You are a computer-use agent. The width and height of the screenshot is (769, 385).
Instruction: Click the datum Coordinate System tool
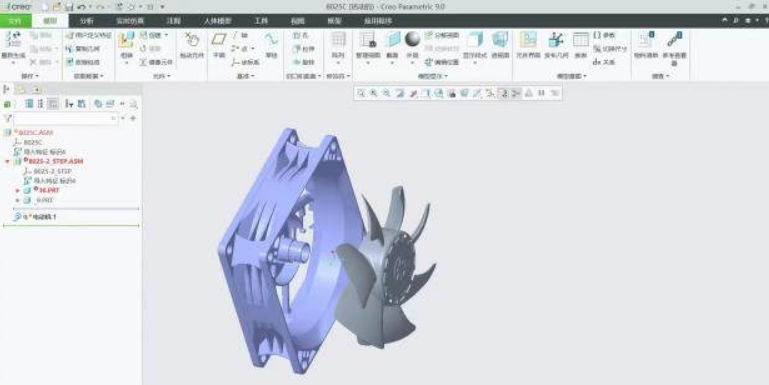coord(245,62)
